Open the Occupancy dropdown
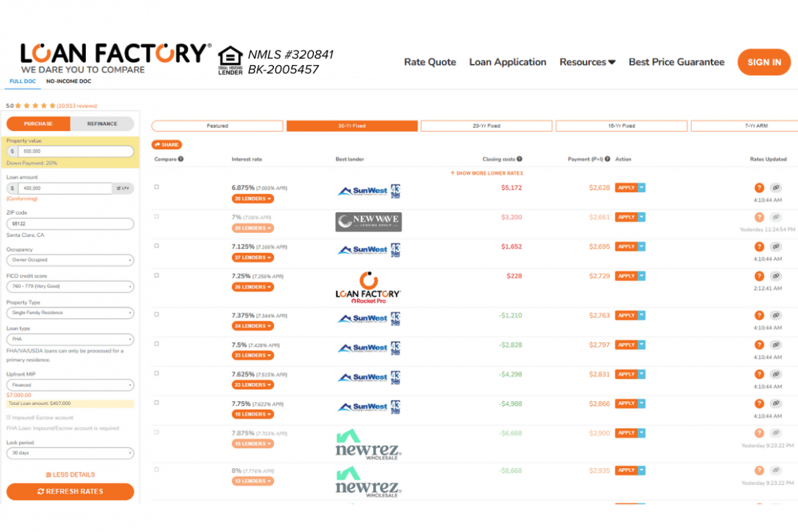This screenshot has height=532, width=798. click(70, 260)
